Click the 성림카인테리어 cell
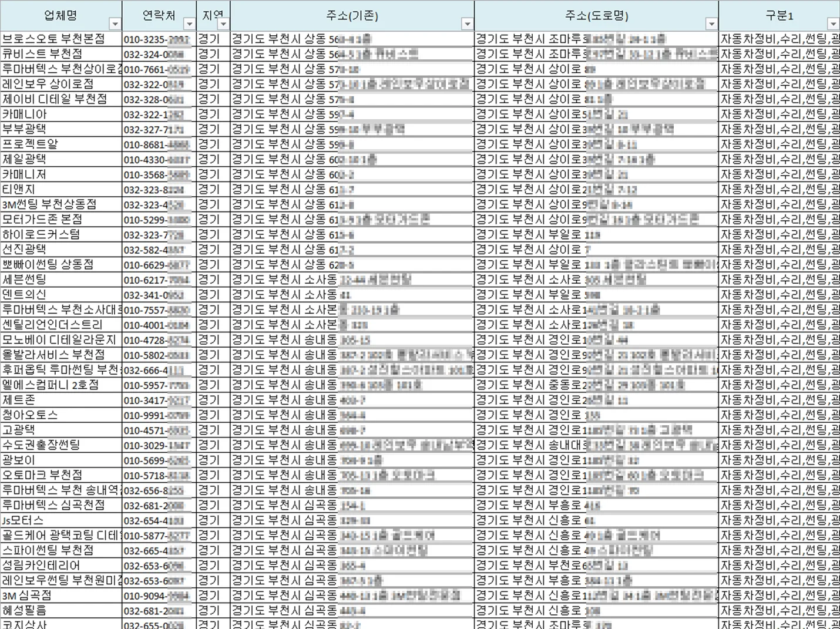The height and width of the screenshot is (629, 840). 61,565
